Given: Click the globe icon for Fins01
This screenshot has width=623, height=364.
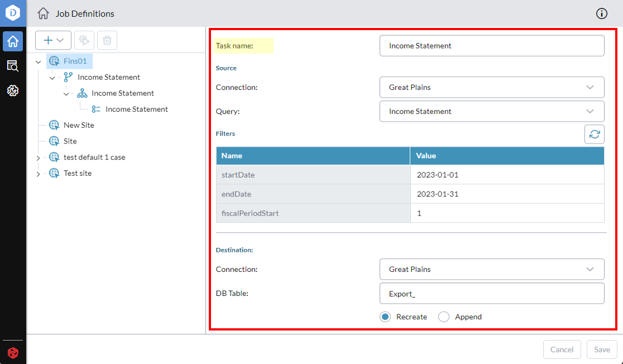Looking at the screenshot, I should tap(54, 61).
